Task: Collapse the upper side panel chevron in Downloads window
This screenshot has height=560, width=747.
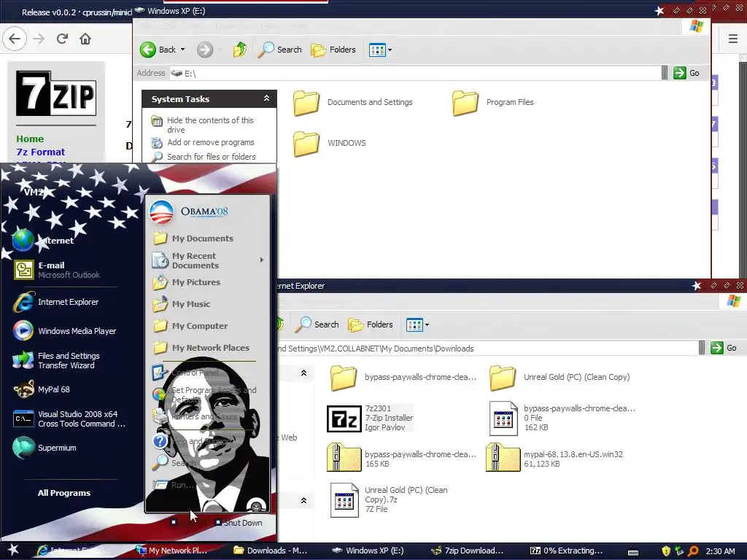Action: (x=303, y=373)
